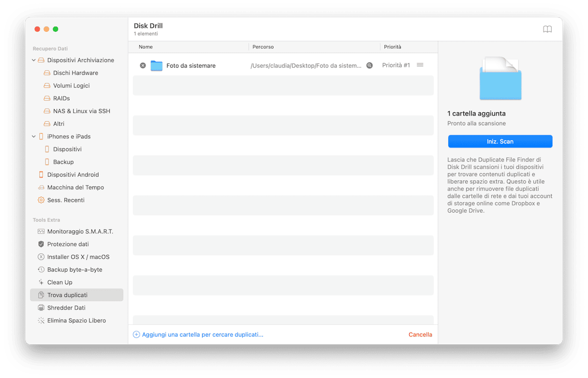Image resolution: width=588 pixels, height=378 pixels.
Task: Click the Priorità #1 value
Action: [396, 65]
